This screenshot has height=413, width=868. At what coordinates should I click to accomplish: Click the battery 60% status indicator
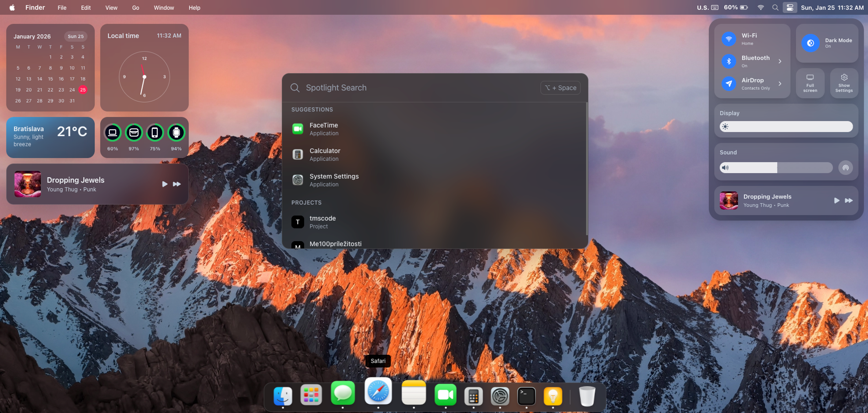point(736,8)
